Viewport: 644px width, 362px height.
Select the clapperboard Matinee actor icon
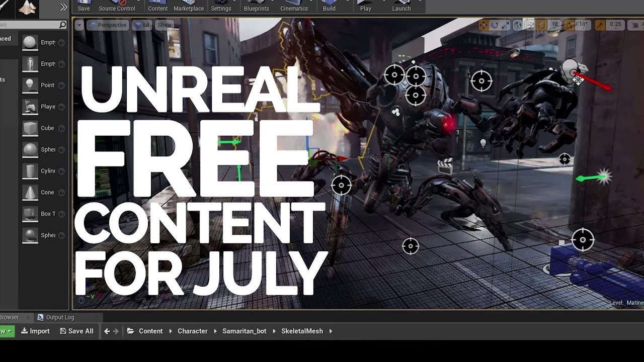tap(445, 166)
